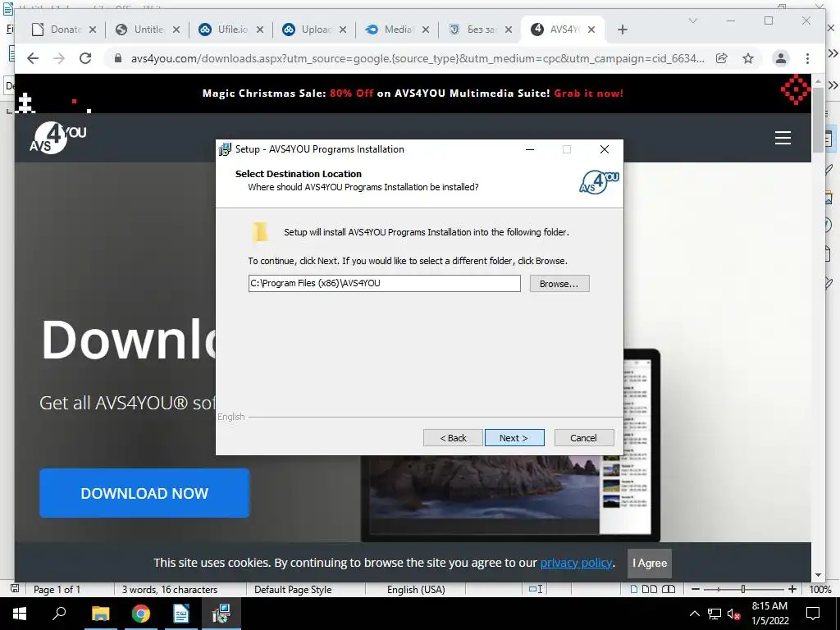The height and width of the screenshot is (630, 840).
Task: Close the Setup dialog with X
Action: tap(605, 149)
